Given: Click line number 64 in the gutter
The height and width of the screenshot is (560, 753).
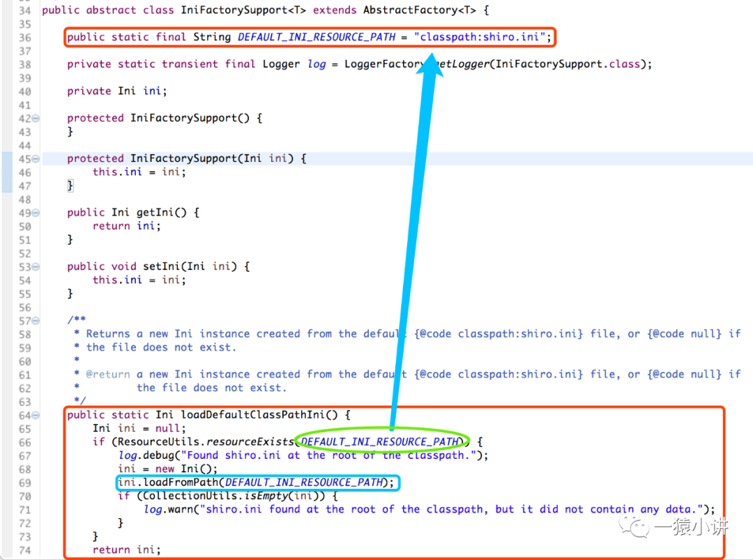Looking at the screenshot, I should click(25, 416).
